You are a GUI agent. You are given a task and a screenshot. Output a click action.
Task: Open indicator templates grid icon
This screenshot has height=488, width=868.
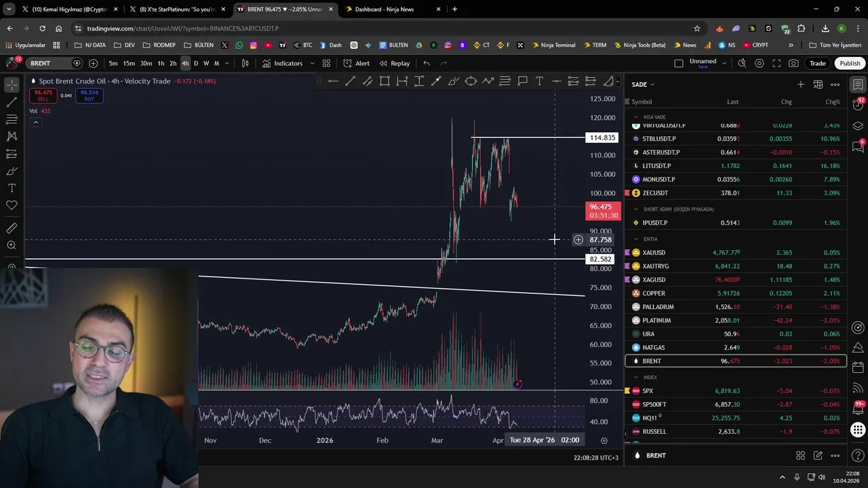pyautogui.click(x=326, y=63)
